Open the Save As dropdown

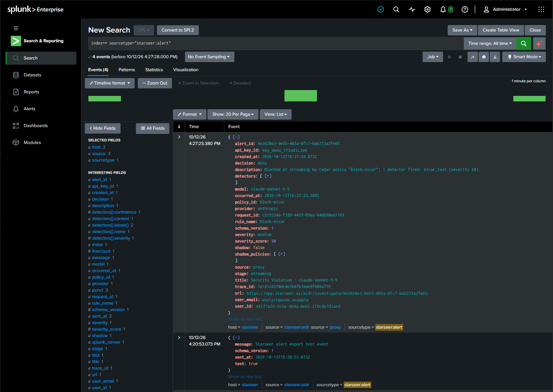462,30
